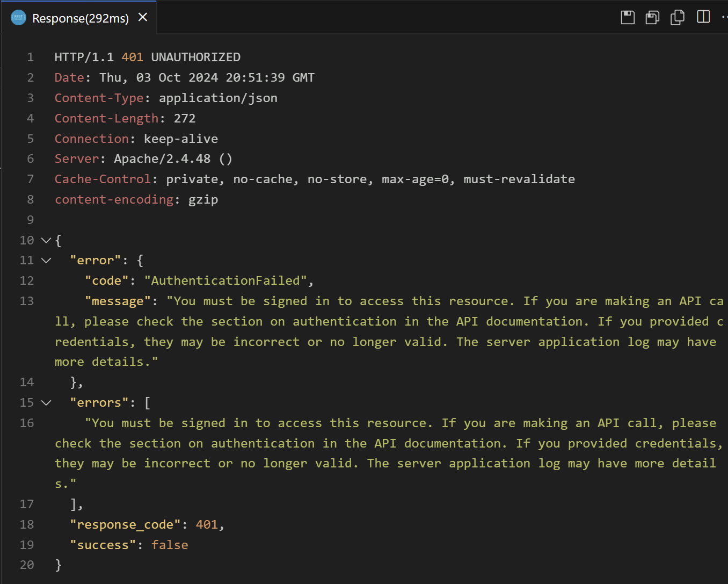
Task: Click line number 9 in the gutter
Action: click(x=31, y=220)
